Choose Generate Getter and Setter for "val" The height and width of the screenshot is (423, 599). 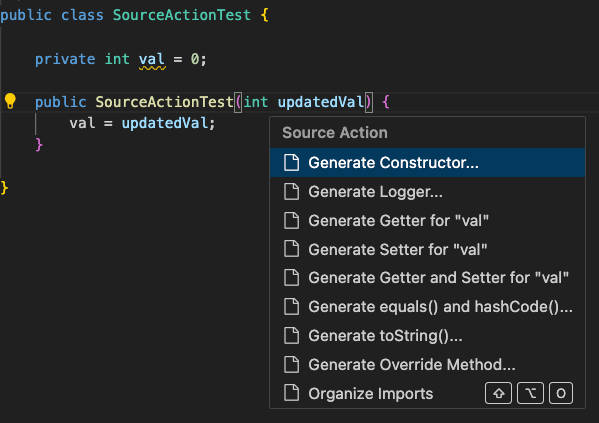[x=427, y=278]
